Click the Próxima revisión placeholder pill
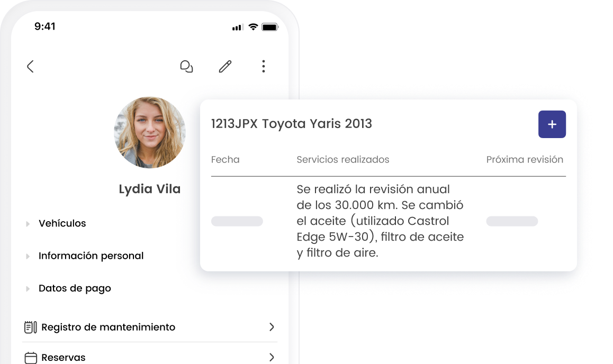 (x=512, y=221)
